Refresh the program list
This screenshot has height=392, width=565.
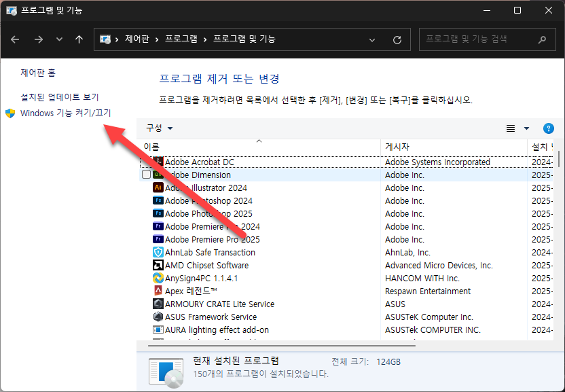pos(397,39)
